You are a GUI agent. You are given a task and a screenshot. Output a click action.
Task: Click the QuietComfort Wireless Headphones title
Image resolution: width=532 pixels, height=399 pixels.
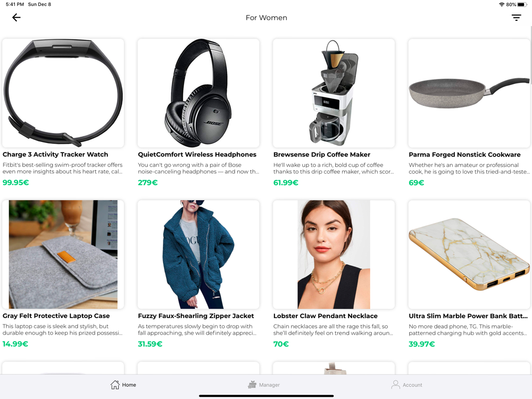click(197, 154)
